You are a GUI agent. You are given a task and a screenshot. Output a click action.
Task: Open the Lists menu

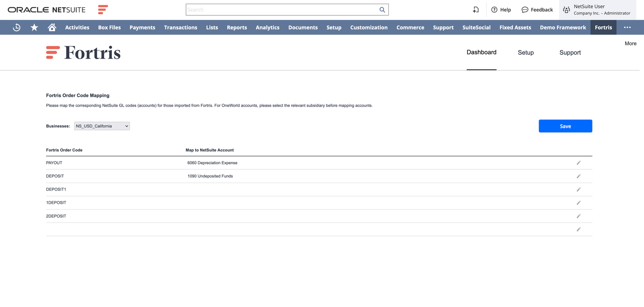(212, 27)
